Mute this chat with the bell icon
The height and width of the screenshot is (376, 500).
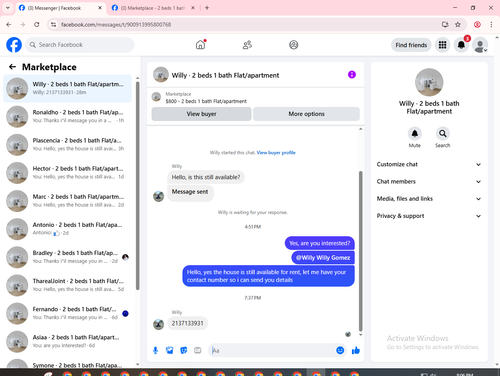click(x=415, y=134)
